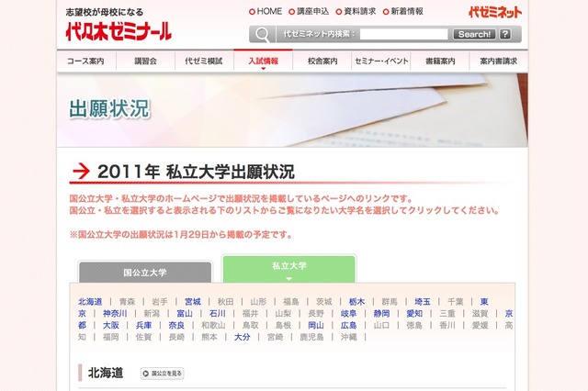The height and width of the screenshot is (391, 588).
Task: Click the banner photo of envelopes
Action: [x=292, y=110]
